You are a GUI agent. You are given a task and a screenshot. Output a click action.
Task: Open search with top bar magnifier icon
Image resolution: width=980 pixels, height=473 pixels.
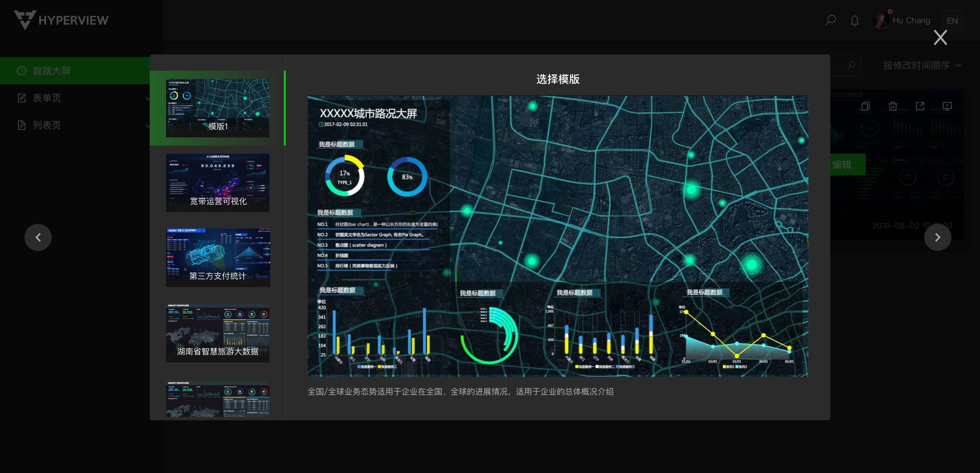(x=831, y=20)
